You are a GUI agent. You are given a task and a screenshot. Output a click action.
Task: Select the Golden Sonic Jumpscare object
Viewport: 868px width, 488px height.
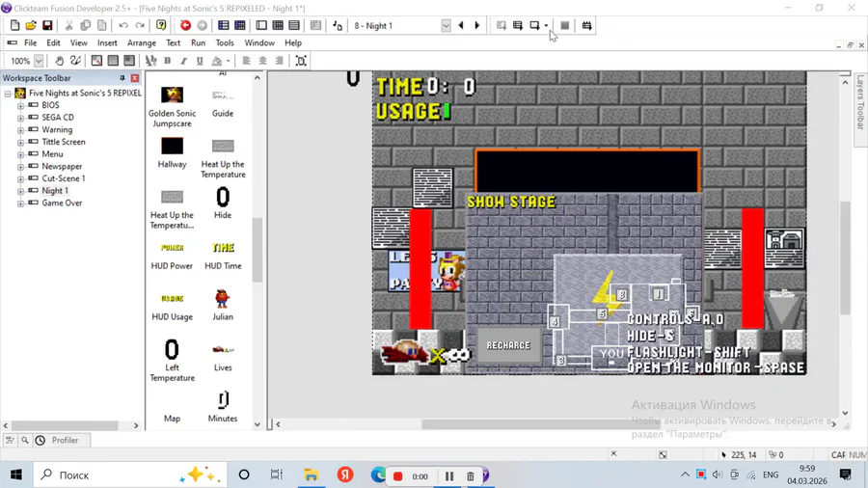point(173,107)
